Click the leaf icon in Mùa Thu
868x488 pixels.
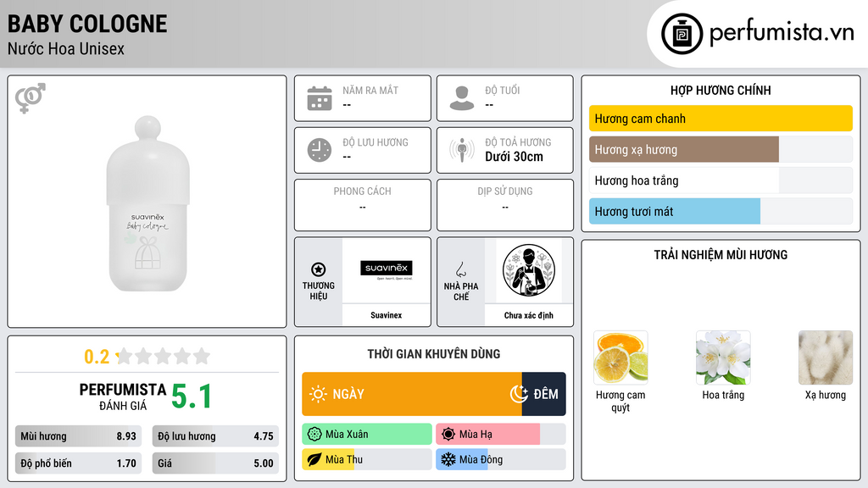coord(314,459)
